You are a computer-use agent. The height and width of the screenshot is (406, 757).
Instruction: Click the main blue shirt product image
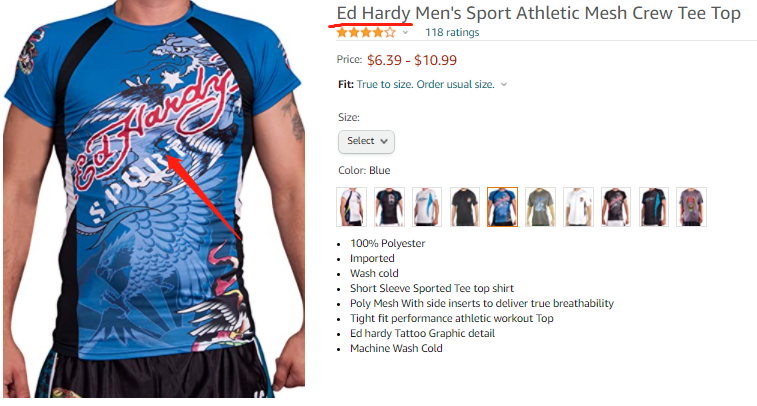154,199
